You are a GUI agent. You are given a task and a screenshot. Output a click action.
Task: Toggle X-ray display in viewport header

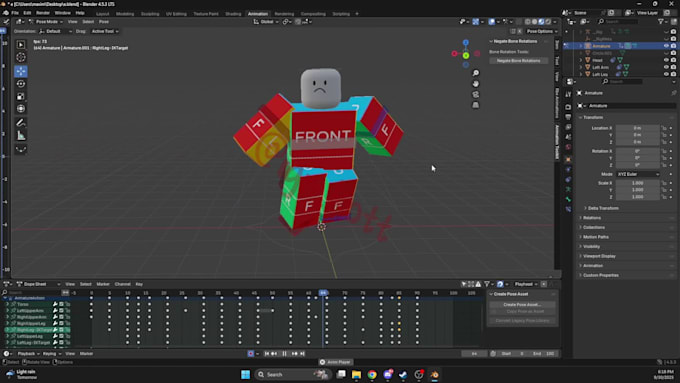pos(520,21)
